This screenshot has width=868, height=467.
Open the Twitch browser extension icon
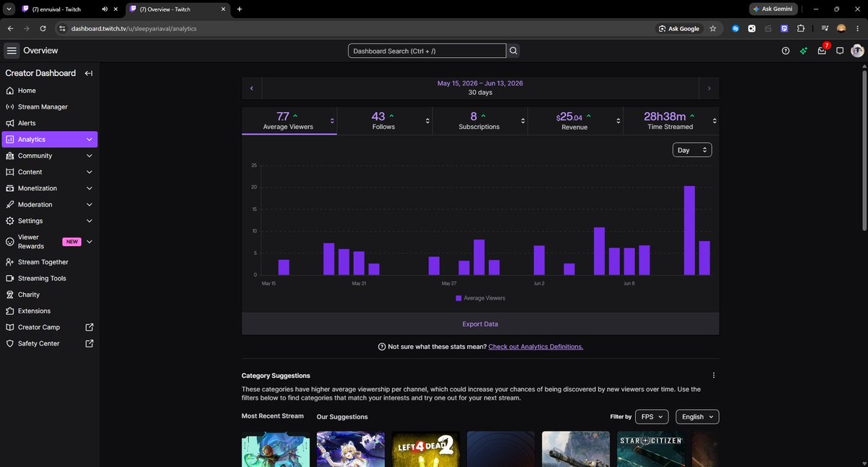tap(785, 28)
